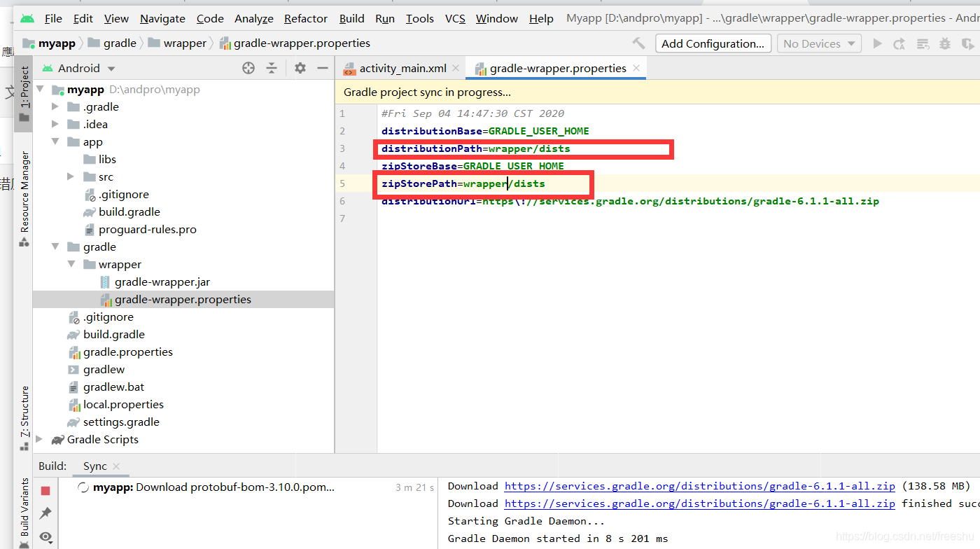Expand the .idea folder arrow
980x549 pixels.
click(x=55, y=125)
